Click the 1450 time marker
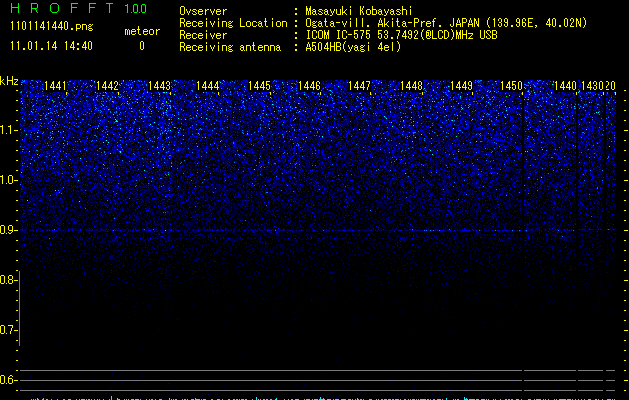629x400 pixels. point(511,86)
